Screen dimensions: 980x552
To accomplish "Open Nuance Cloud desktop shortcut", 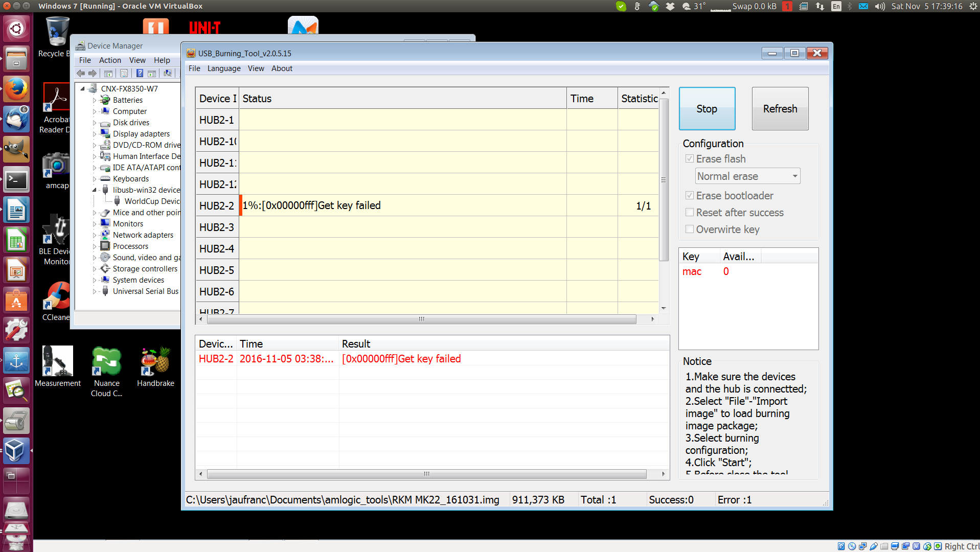I will [106, 371].
